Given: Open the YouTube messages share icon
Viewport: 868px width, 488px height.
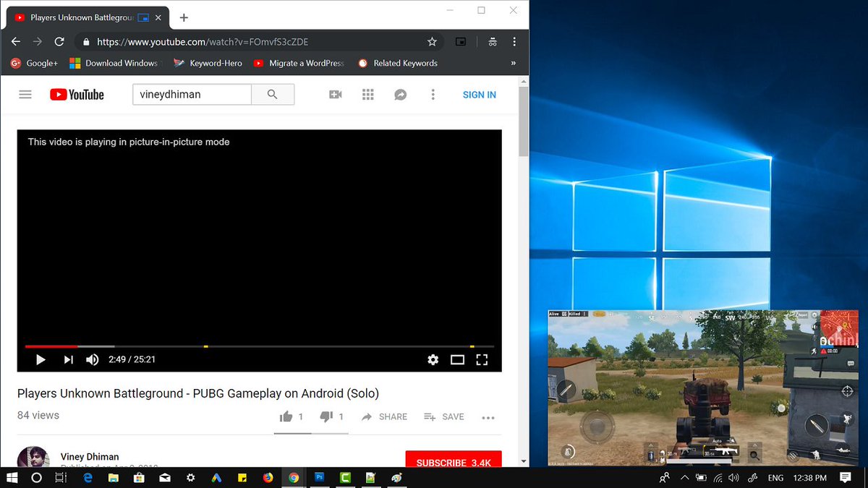Looking at the screenshot, I should (x=400, y=95).
